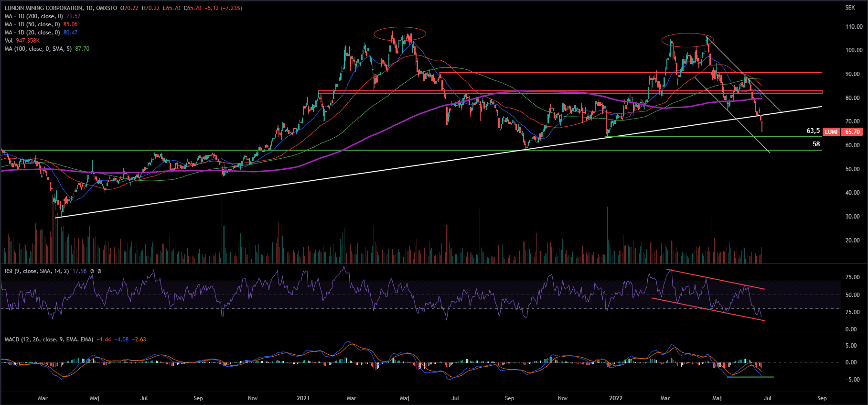Select the MA 200 indicator legend

tap(33, 16)
